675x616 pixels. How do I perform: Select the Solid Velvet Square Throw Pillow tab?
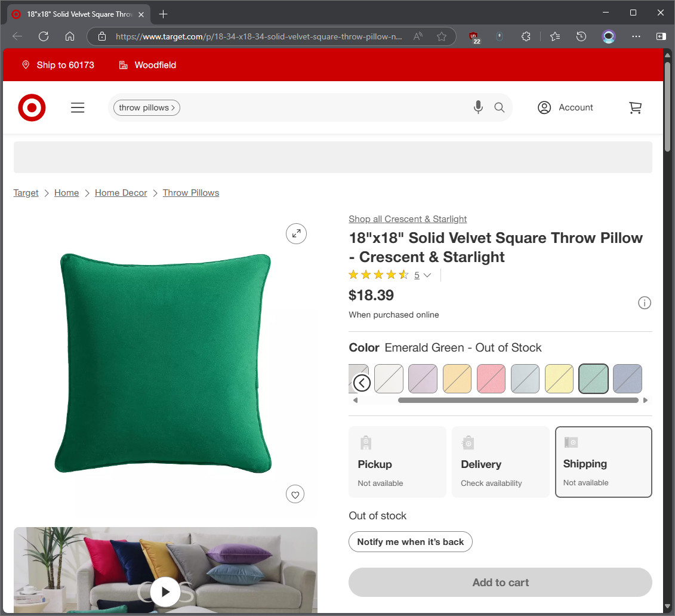[x=79, y=14]
